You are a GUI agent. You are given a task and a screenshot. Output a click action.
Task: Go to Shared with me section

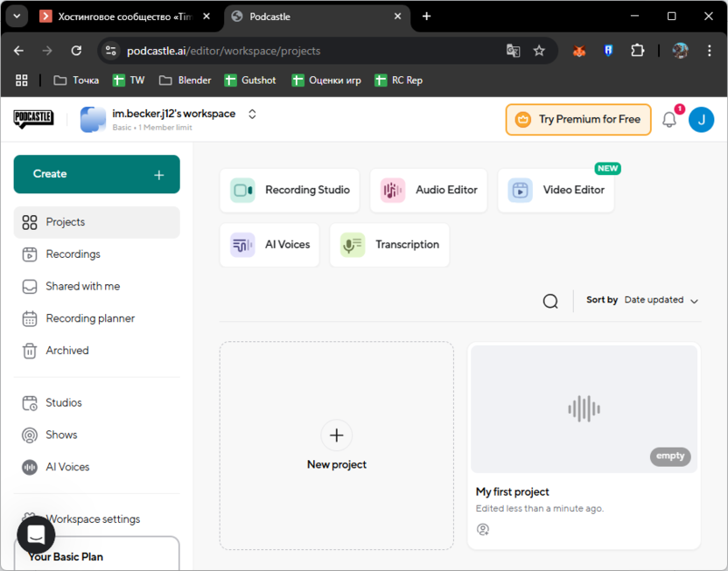pos(82,286)
